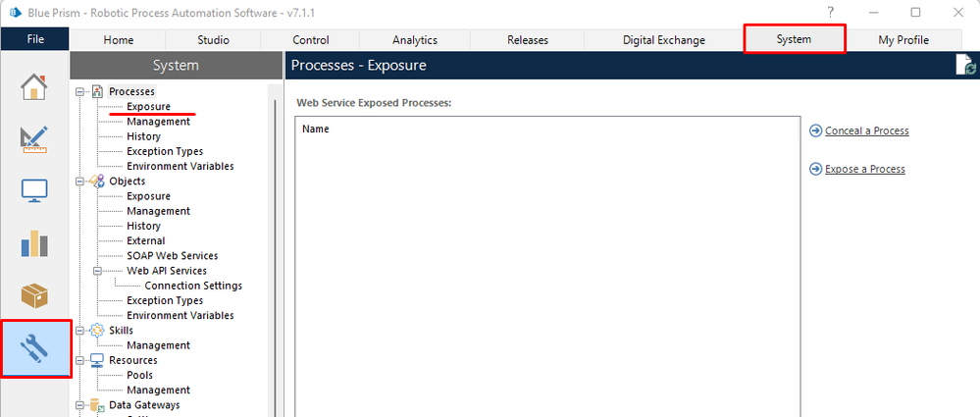
Task: Switch to the Releases tab
Action: (528, 40)
